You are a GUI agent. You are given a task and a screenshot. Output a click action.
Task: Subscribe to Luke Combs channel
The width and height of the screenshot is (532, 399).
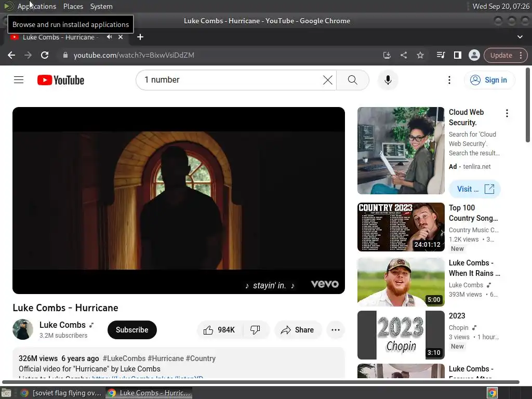click(132, 330)
